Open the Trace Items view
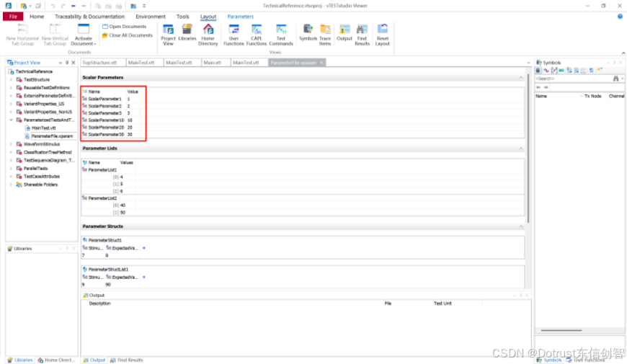Viewport: 627px width, 364px height. (x=325, y=35)
